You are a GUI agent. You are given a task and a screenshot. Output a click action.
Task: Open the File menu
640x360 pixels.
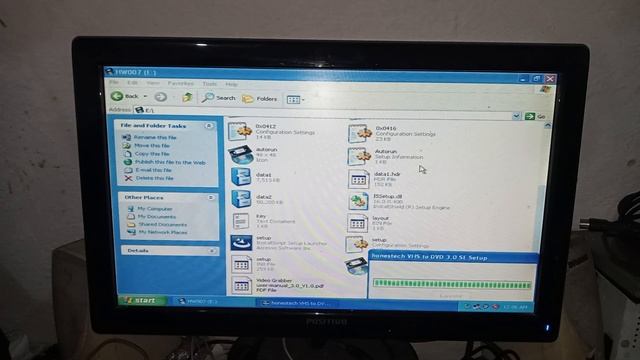(114, 82)
